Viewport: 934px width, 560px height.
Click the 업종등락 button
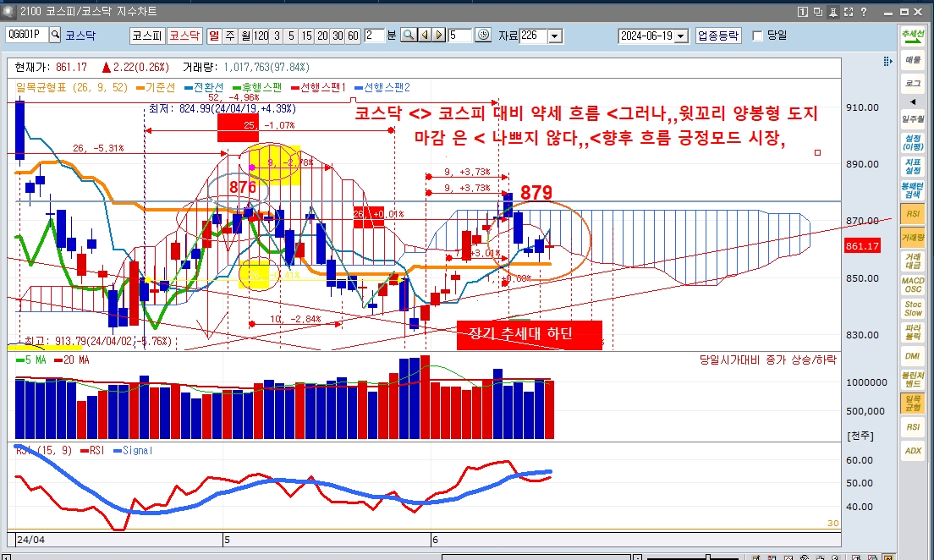pos(718,36)
